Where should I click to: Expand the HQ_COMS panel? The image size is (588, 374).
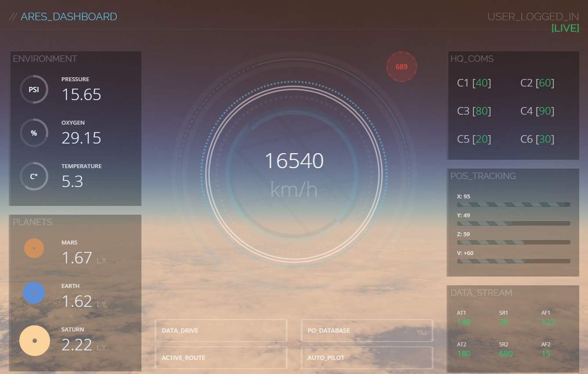472,58
